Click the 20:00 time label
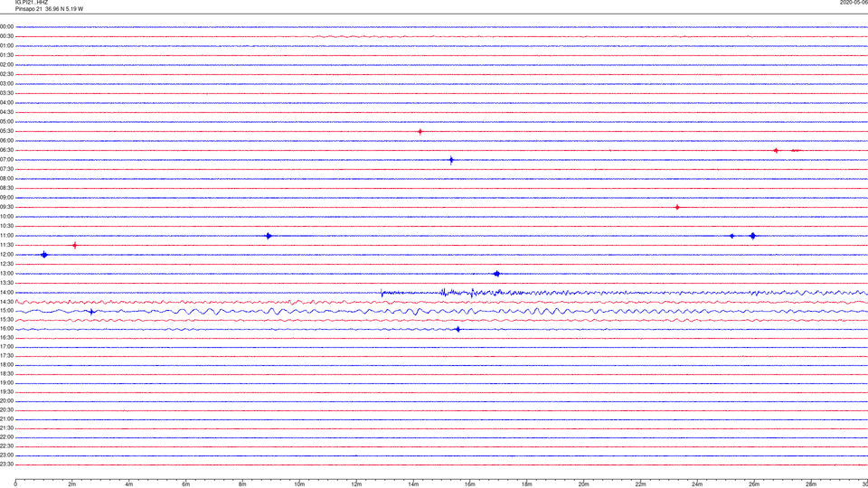Viewport: 868px width, 488px height. pos(6,401)
